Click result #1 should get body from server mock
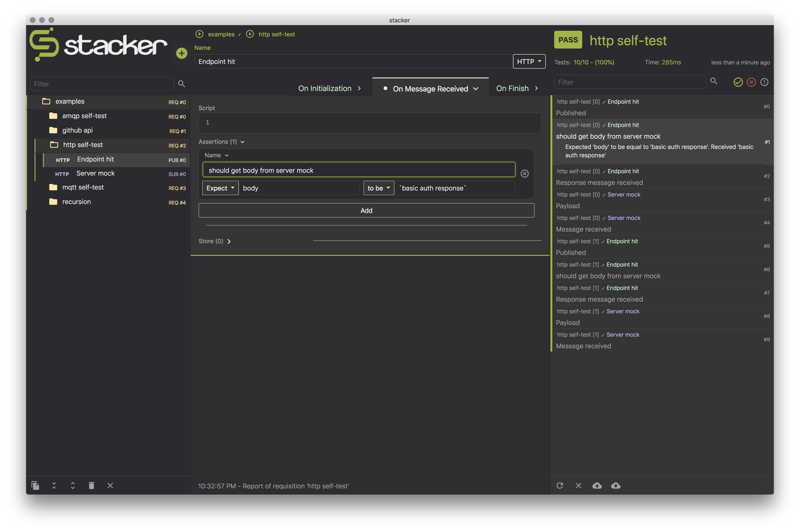Image resolution: width=800 pixels, height=532 pixels. click(662, 141)
